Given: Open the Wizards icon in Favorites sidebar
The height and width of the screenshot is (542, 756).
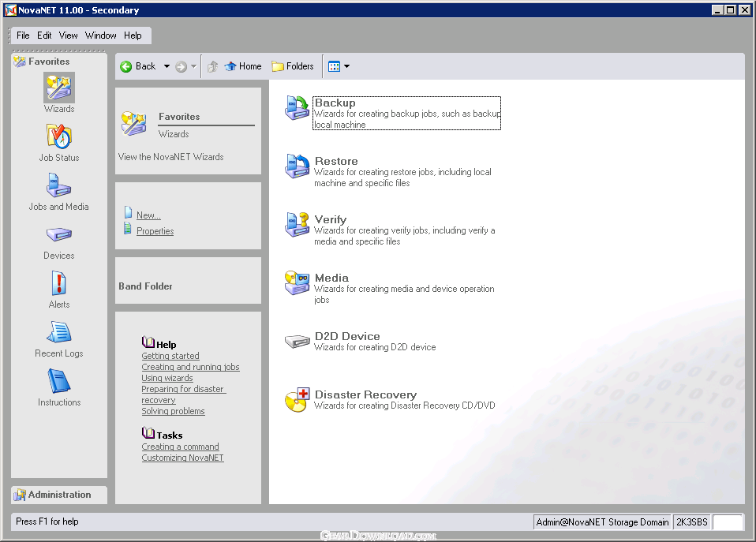Looking at the screenshot, I should click(x=59, y=88).
